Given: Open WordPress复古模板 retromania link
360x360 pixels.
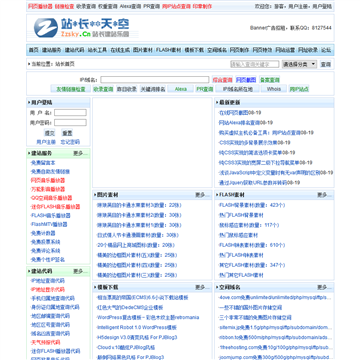Looking at the screenshot, I should click(148, 317).
